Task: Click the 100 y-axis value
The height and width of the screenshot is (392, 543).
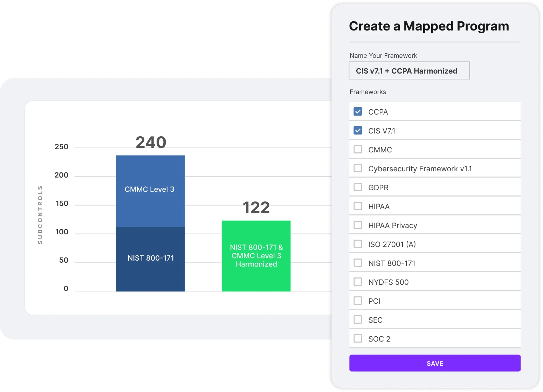Action: 62,232
